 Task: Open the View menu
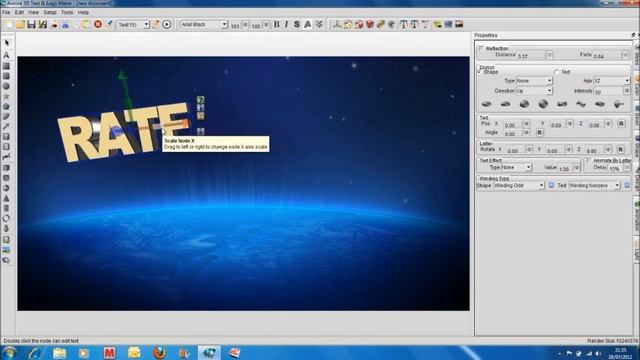click(x=33, y=13)
